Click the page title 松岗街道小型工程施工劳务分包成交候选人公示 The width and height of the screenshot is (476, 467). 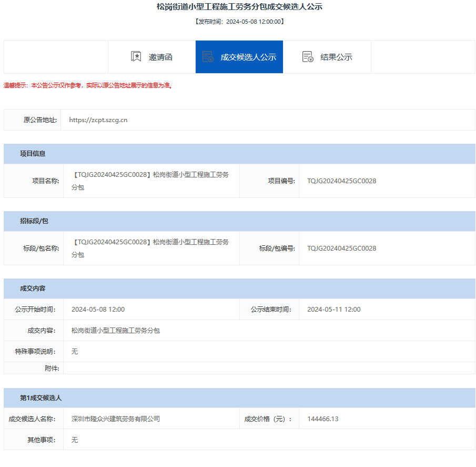[239, 7]
